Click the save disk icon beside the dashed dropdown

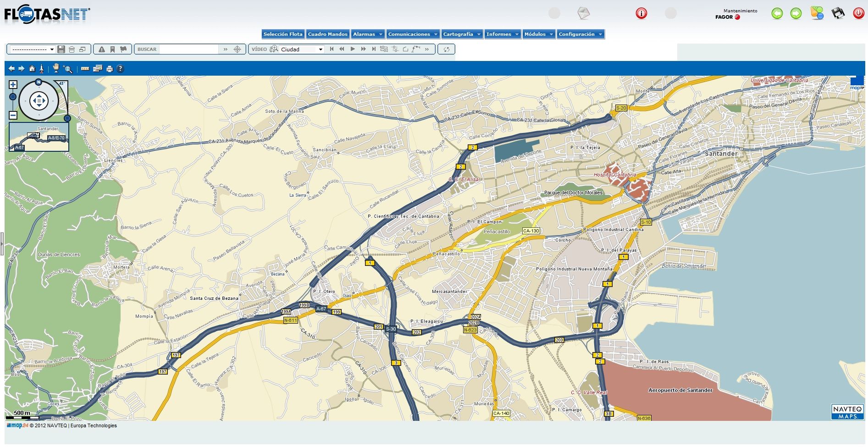coord(61,49)
